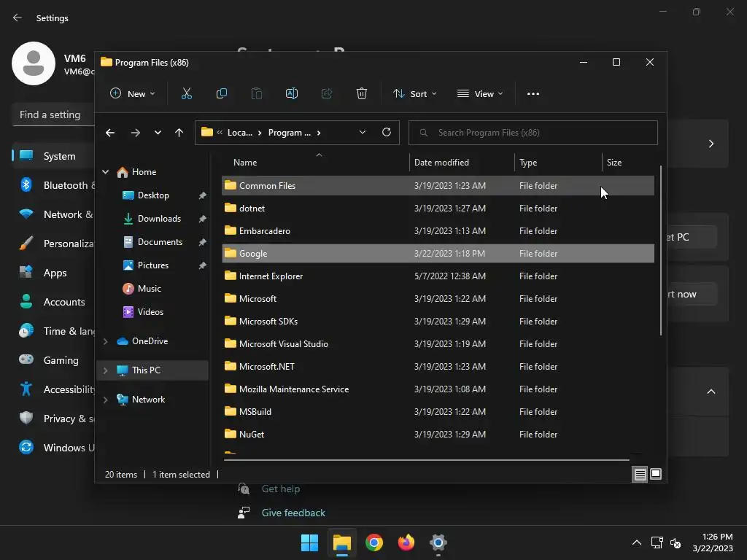
Task: Click the network tray icon
Action: click(657, 542)
